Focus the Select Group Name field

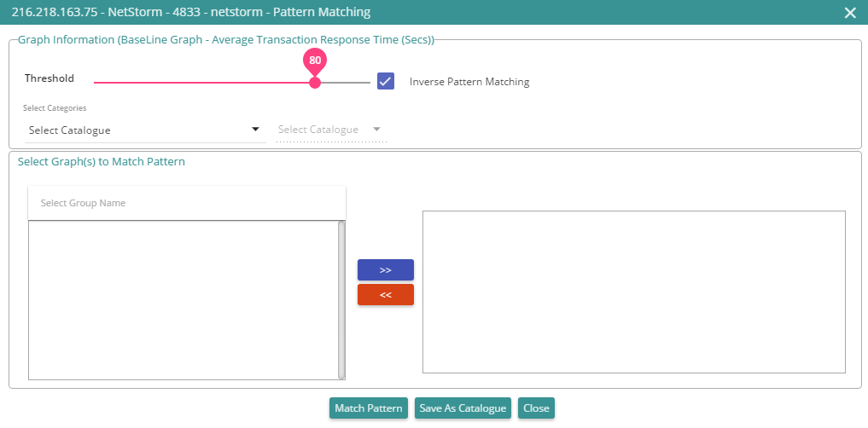tap(187, 203)
